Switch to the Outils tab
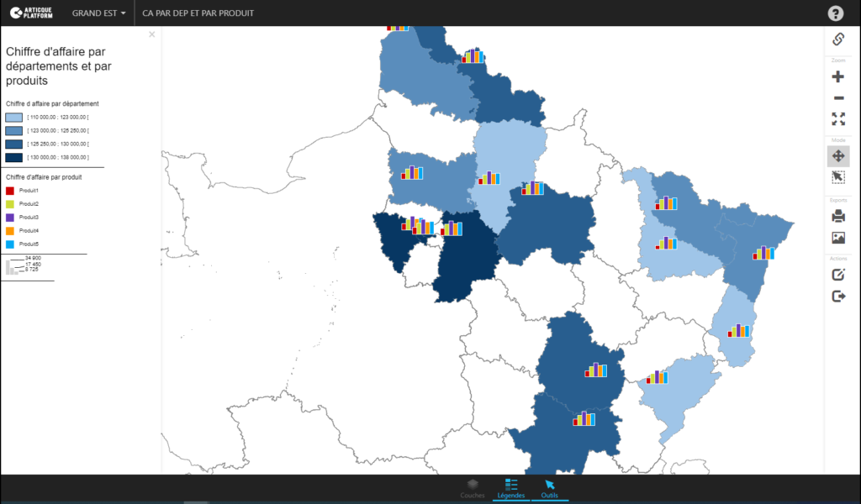Screen dimensions: 861x504 pos(551,490)
